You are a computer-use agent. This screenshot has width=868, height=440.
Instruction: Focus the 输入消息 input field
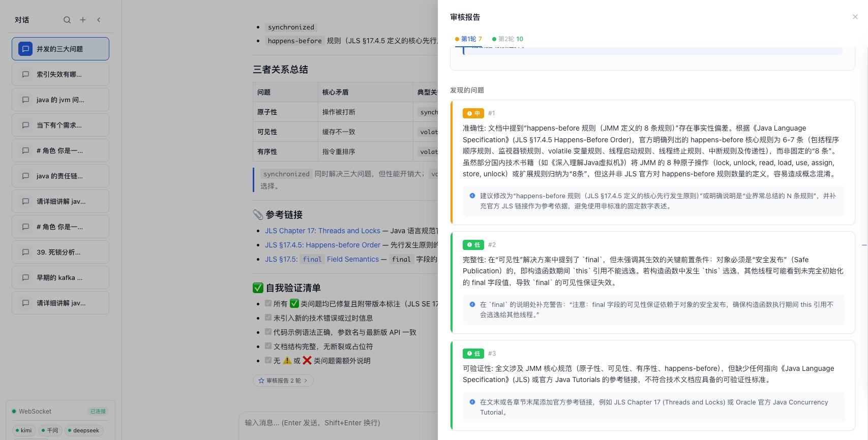coord(338,423)
